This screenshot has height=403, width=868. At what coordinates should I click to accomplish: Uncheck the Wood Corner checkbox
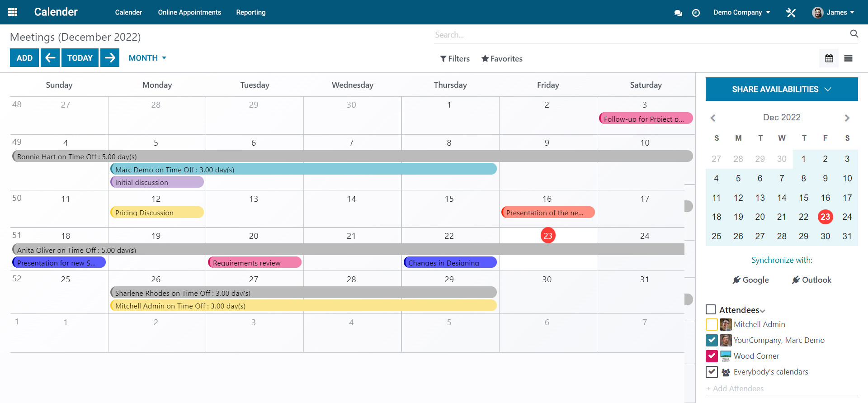pos(712,356)
